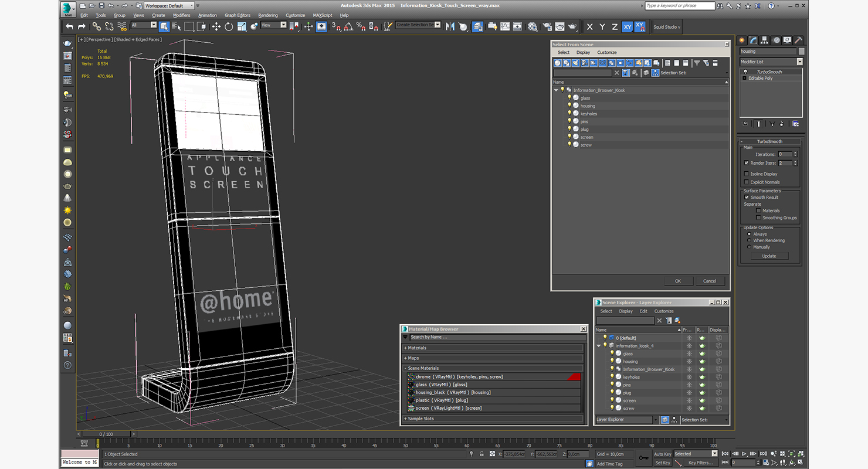The image size is (868, 469).
Task: Restrict transform to the X axis
Action: (x=589, y=27)
